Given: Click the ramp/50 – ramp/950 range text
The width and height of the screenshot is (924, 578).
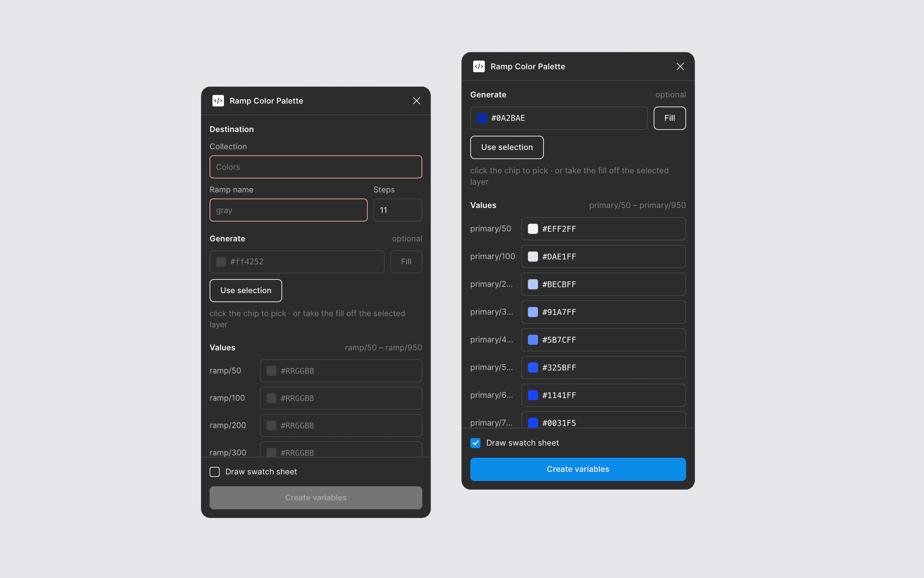Looking at the screenshot, I should tap(383, 347).
